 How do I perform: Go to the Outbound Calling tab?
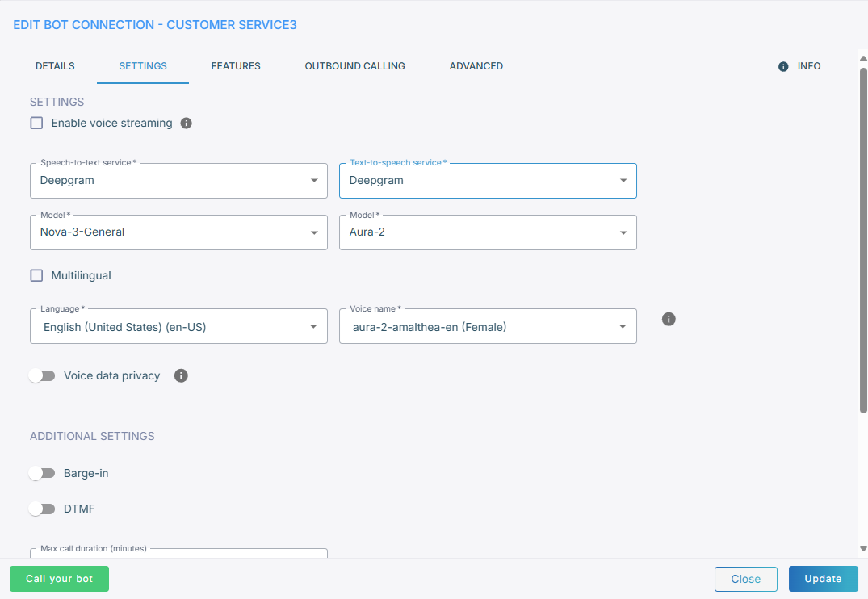click(x=354, y=66)
